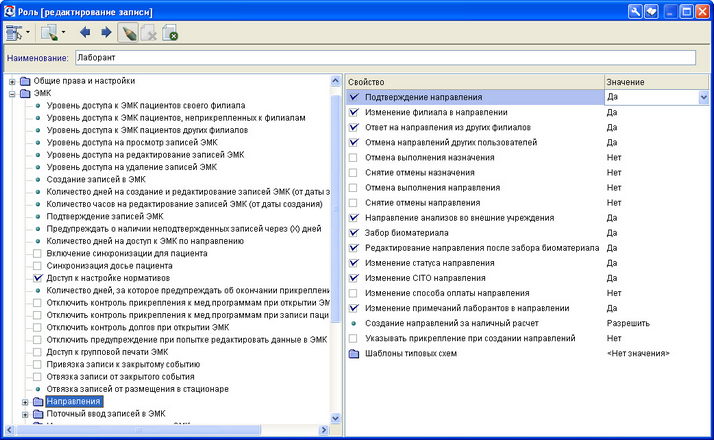
Task: Select Уровень доступа к ЭМК пациентов других филиалов
Action: pyautogui.click(x=147, y=130)
